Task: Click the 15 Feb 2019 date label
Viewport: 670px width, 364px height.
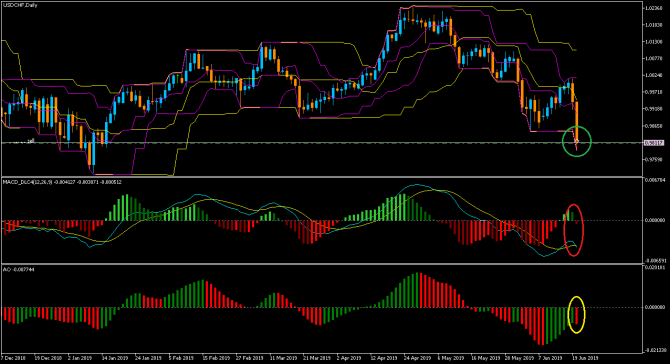Action: [216, 358]
